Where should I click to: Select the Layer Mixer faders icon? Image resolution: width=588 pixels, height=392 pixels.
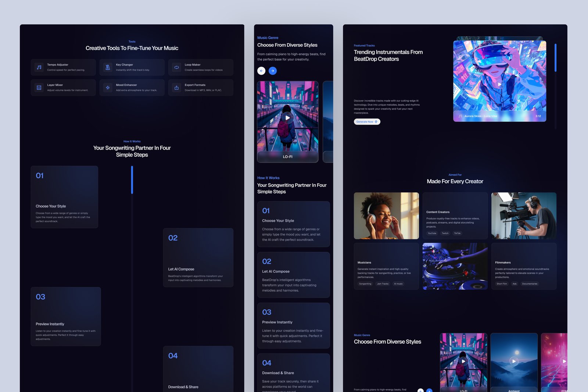[39, 87]
